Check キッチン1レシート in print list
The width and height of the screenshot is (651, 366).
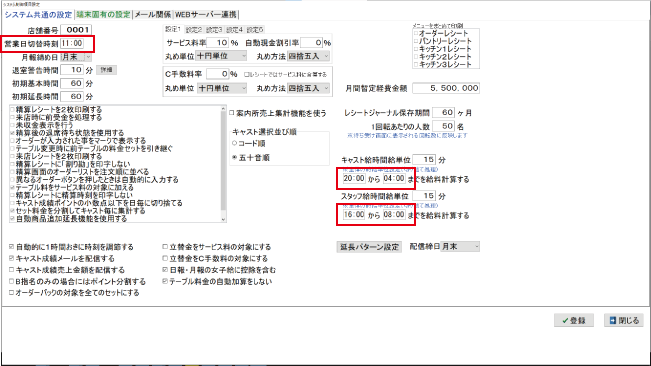coord(416,49)
